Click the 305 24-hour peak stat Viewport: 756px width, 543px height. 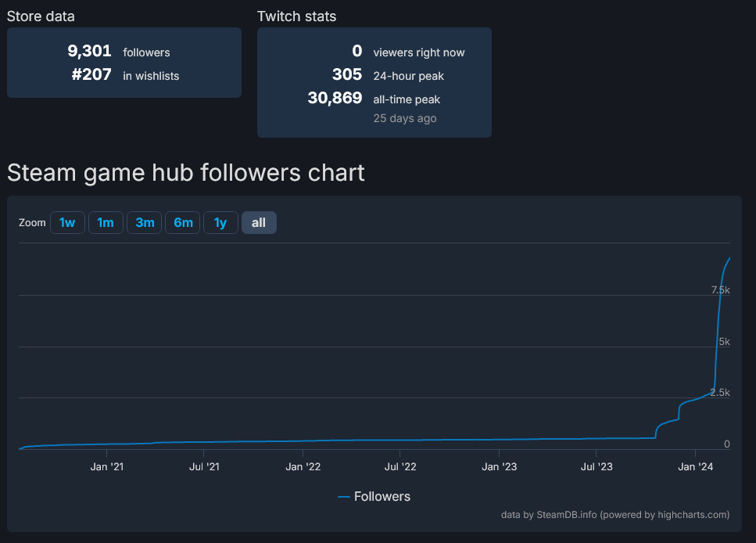point(347,75)
